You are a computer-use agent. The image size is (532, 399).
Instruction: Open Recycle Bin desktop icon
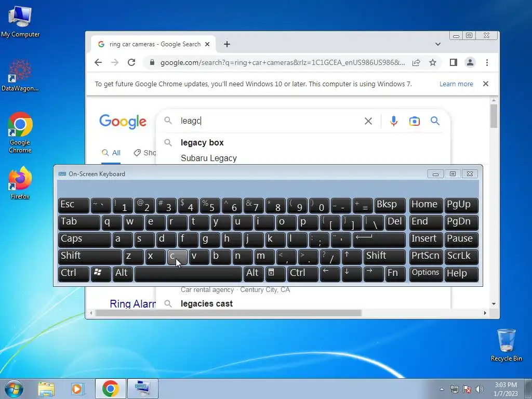click(506, 345)
